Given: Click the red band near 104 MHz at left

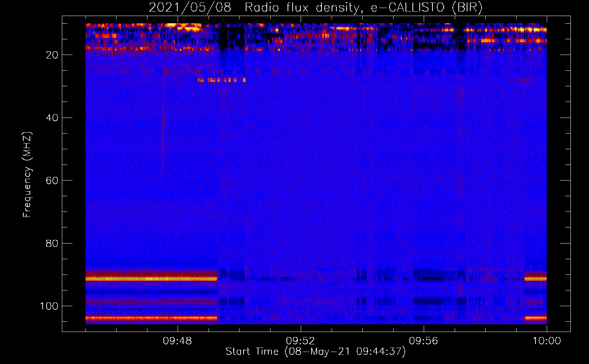Looking at the screenshot, I should 151,318.
